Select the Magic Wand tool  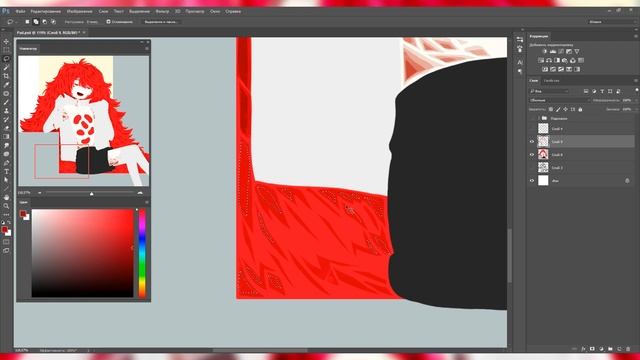pos(6,67)
